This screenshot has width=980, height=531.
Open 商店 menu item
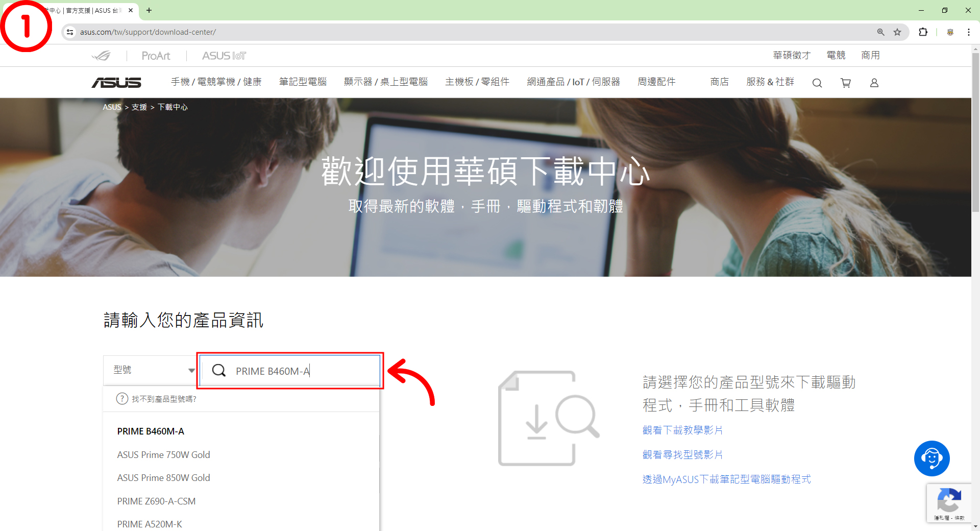point(719,82)
